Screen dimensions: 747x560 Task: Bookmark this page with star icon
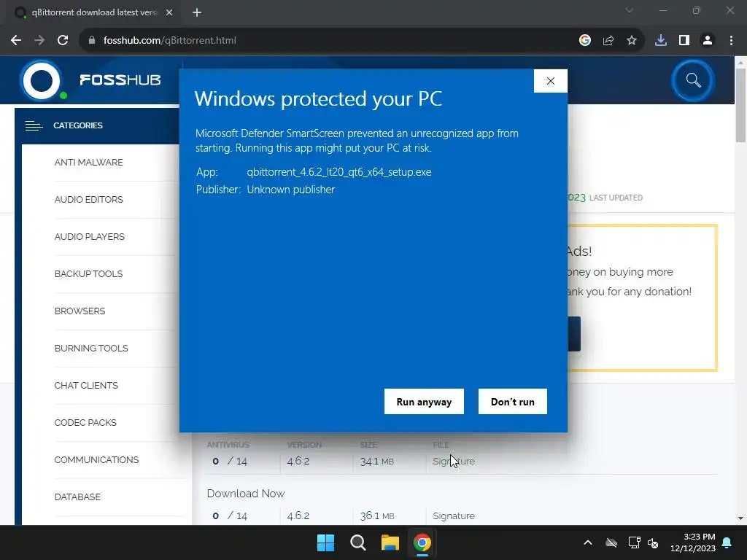point(632,41)
